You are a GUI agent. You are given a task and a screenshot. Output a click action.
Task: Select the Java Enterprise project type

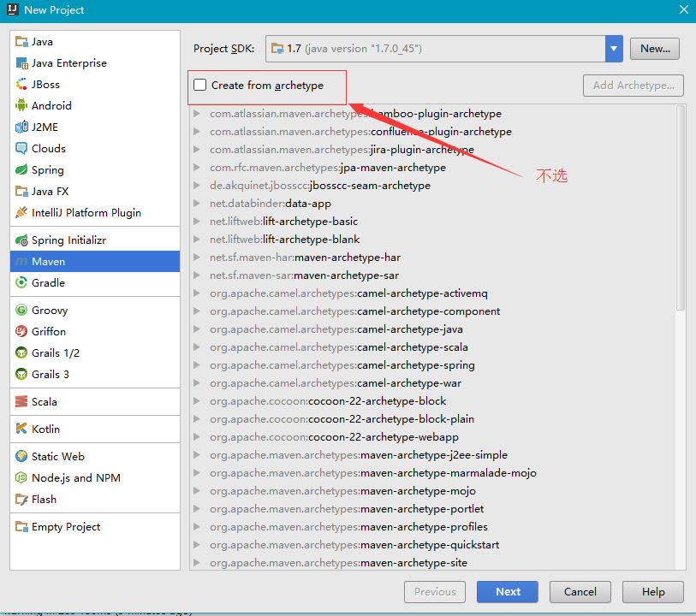95,63
